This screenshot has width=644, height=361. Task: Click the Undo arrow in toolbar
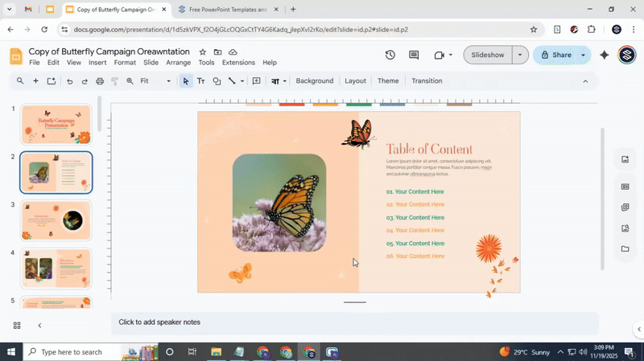(x=69, y=81)
